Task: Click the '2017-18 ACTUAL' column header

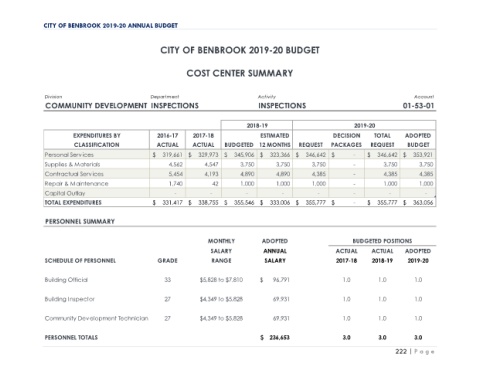Action: click(203, 140)
